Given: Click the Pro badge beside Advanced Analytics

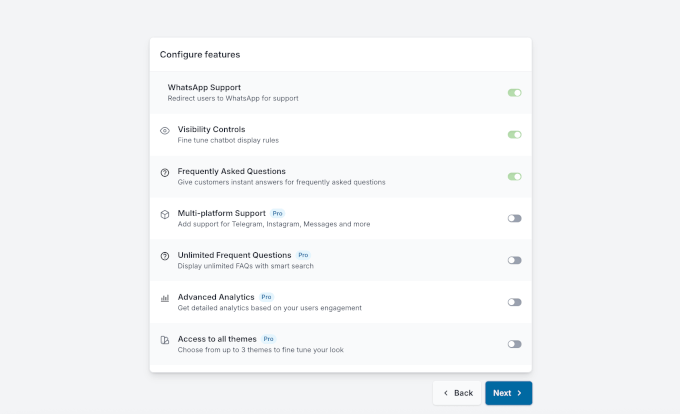Looking at the screenshot, I should (x=266, y=297).
